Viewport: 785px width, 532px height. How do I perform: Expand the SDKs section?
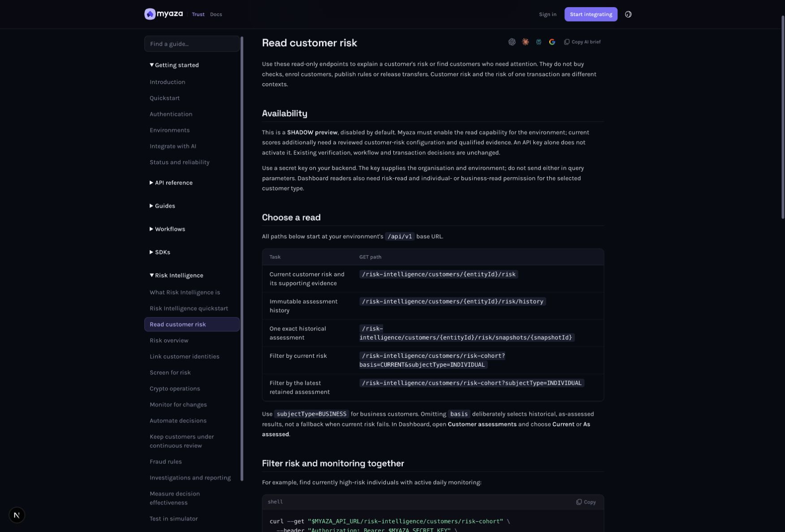tap(160, 252)
